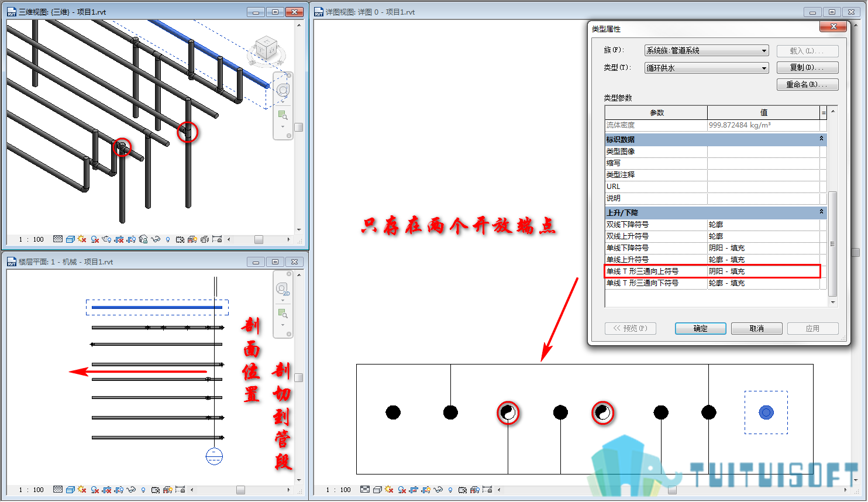
Task: Click Zoom Region icon in 3D navigation bar
Action: pos(283,115)
